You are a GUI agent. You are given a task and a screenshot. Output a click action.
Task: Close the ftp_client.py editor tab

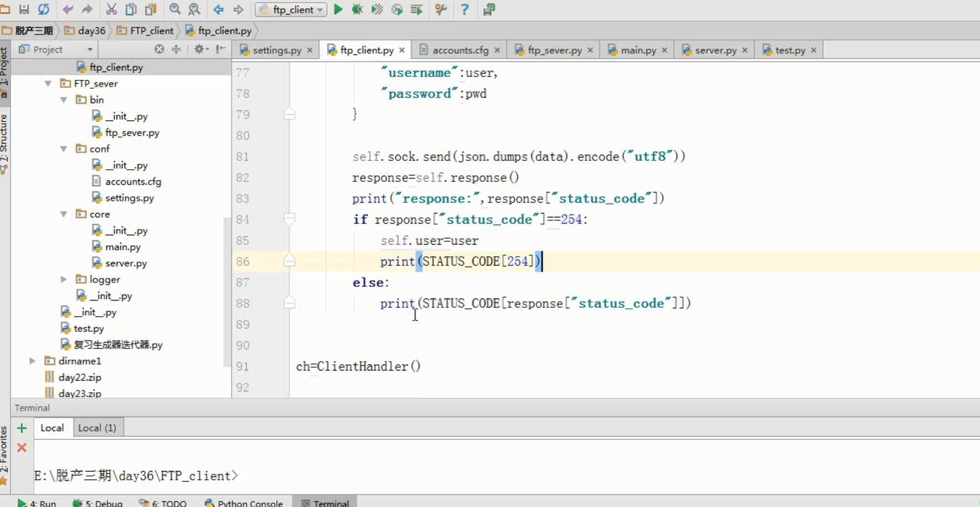[402, 50]
